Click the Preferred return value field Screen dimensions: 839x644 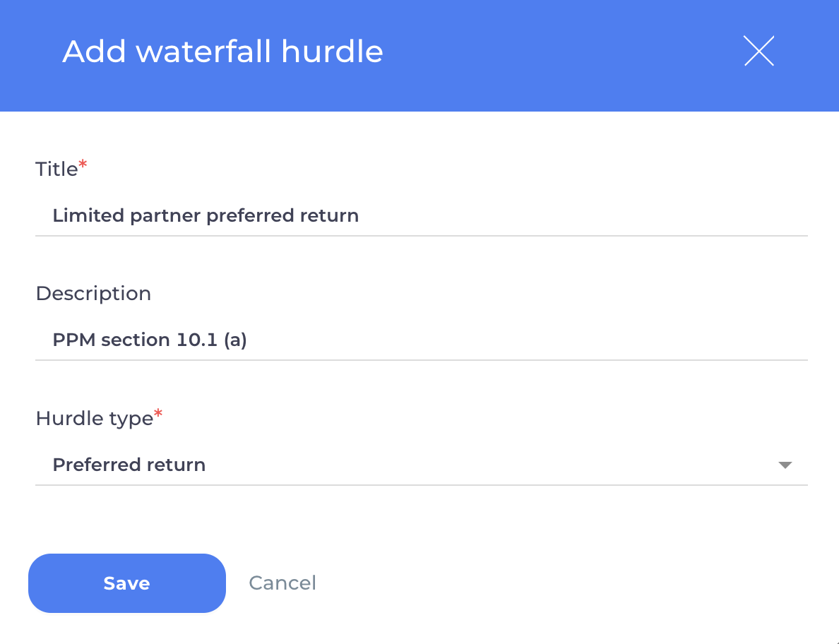pyautogui.click(x=129, y=465)
